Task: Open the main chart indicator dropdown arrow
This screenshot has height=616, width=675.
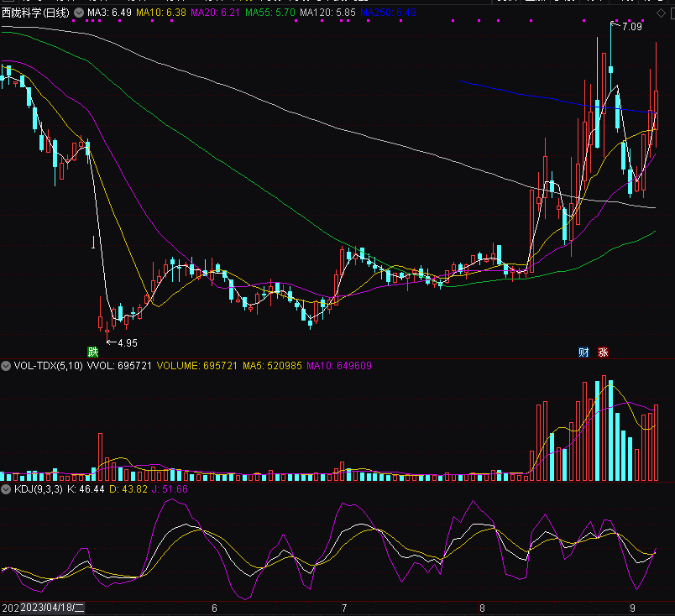Action: (x=79, y=13)
